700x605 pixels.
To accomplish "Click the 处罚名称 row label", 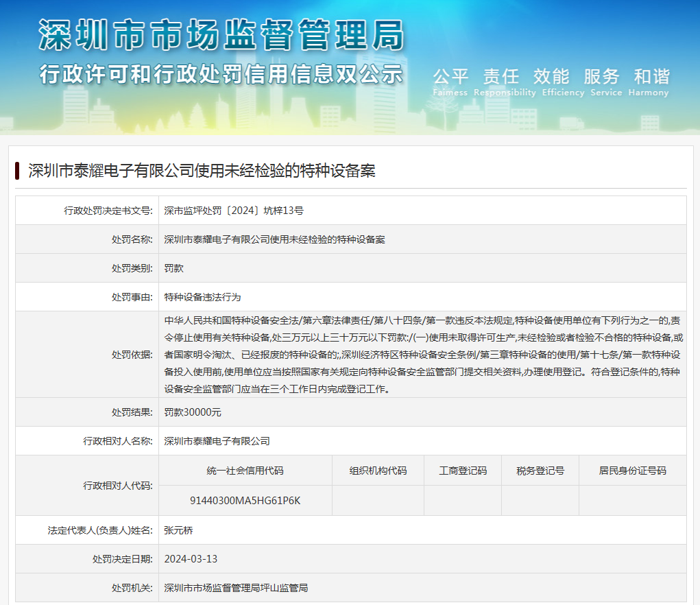I will tap(132, 240).
